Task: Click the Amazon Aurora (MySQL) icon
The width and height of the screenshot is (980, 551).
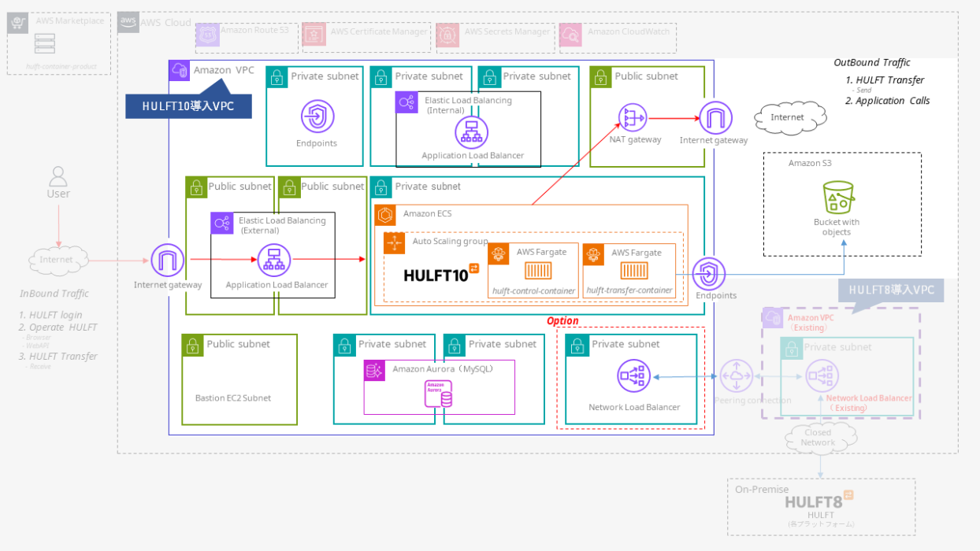Action: click(x=374, y=372)
